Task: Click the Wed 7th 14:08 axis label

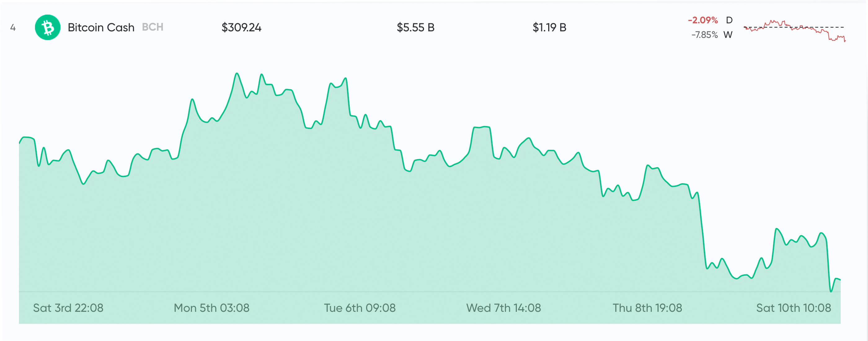Action: coord(503,308)
